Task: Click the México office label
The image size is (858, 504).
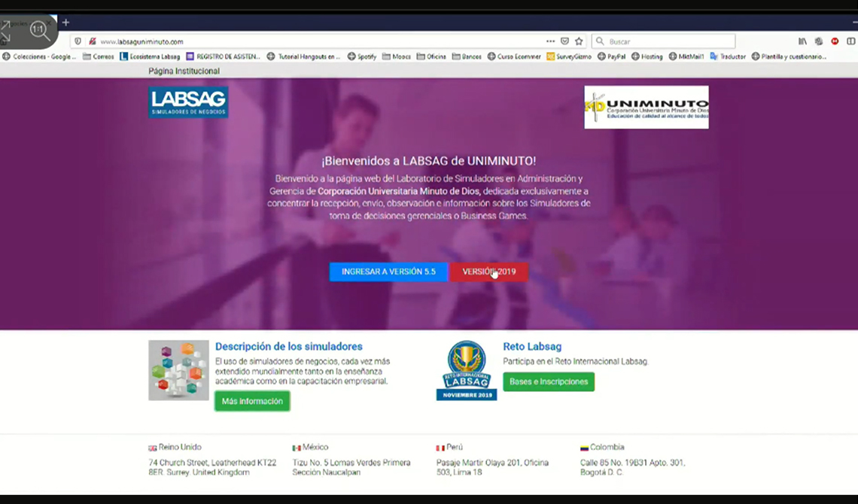Action: click(x=310, y=447)
